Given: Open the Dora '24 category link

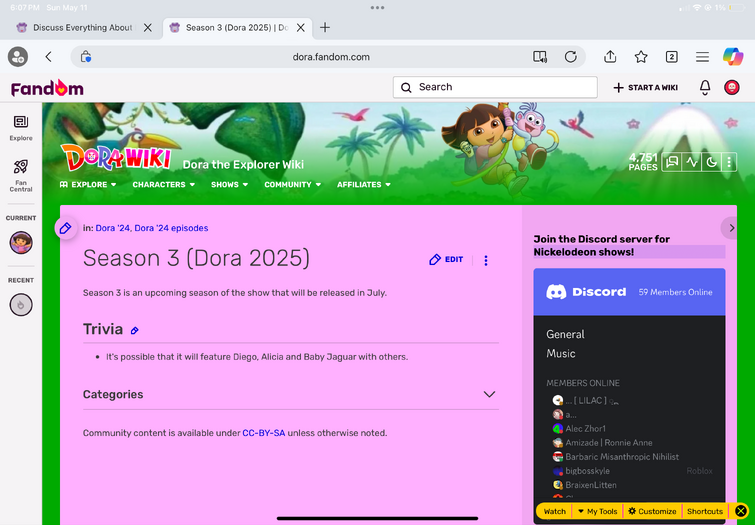Looking at the screenshot, I should (113, 228).
